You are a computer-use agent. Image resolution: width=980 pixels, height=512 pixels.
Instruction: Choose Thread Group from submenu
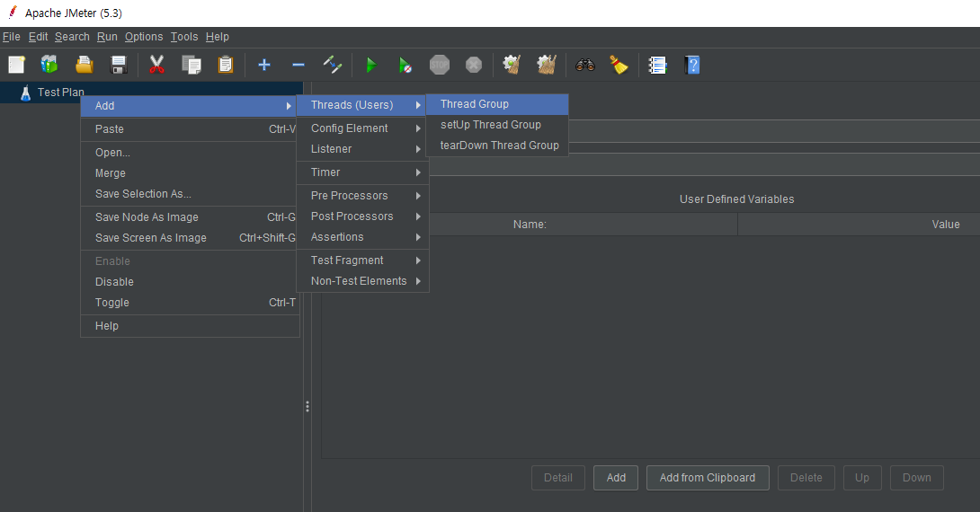[x=497, y=104]
